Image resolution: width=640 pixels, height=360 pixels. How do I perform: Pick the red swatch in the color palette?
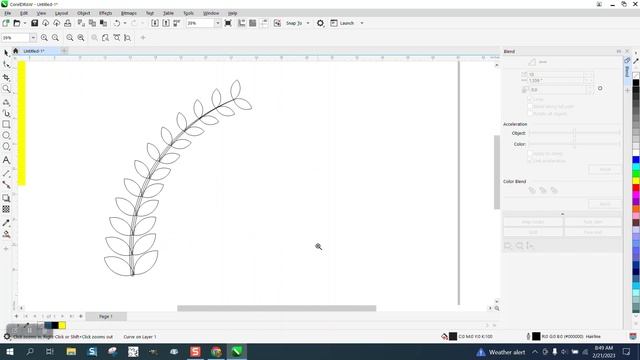click(x=636, y=188)
